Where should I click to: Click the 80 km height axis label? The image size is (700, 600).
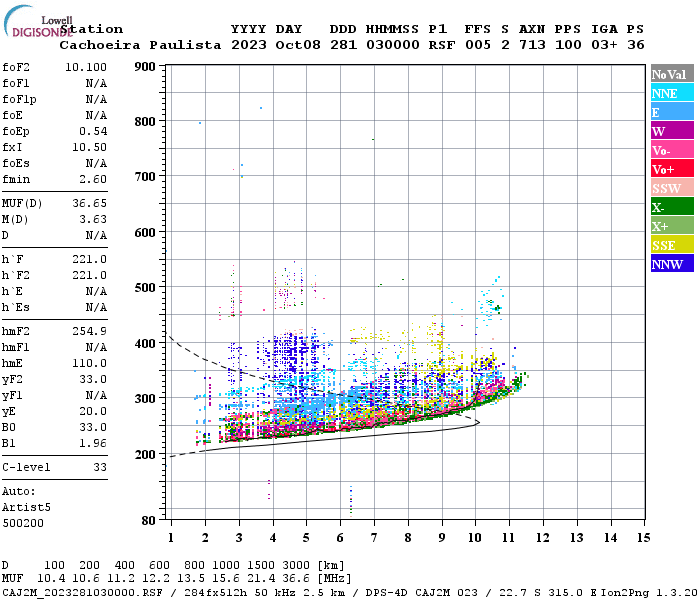148,521
